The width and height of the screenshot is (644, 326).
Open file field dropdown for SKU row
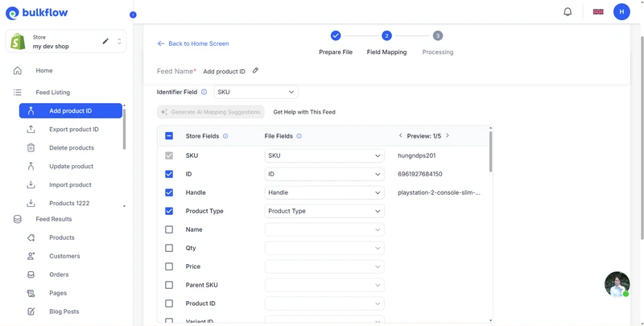324,155
